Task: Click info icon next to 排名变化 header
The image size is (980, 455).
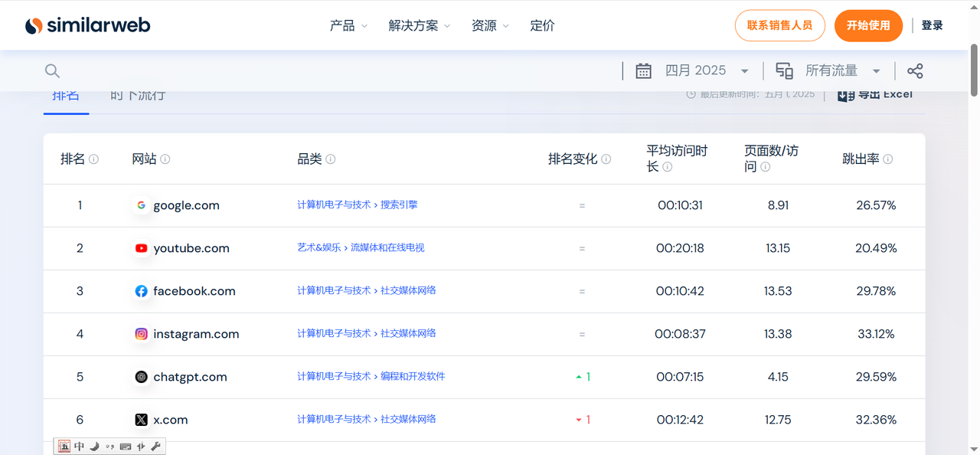Action: point(606,159)
